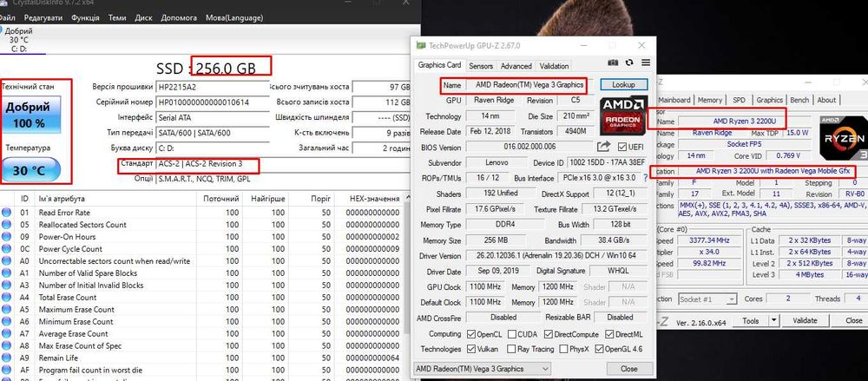Select the C: D: disk entry in CrystalDiskInfo

[x=20, y=41]
